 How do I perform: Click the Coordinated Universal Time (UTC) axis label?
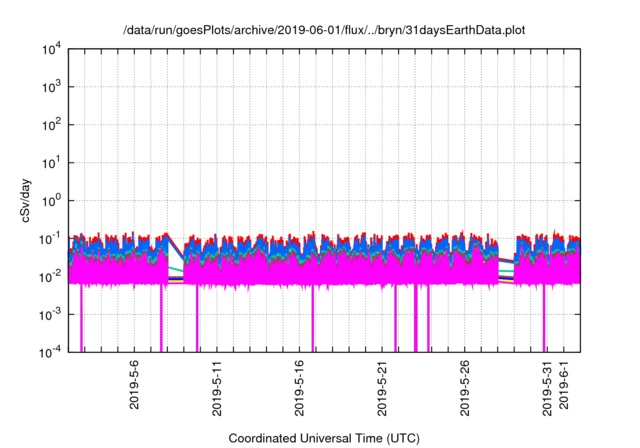point(324,438)
